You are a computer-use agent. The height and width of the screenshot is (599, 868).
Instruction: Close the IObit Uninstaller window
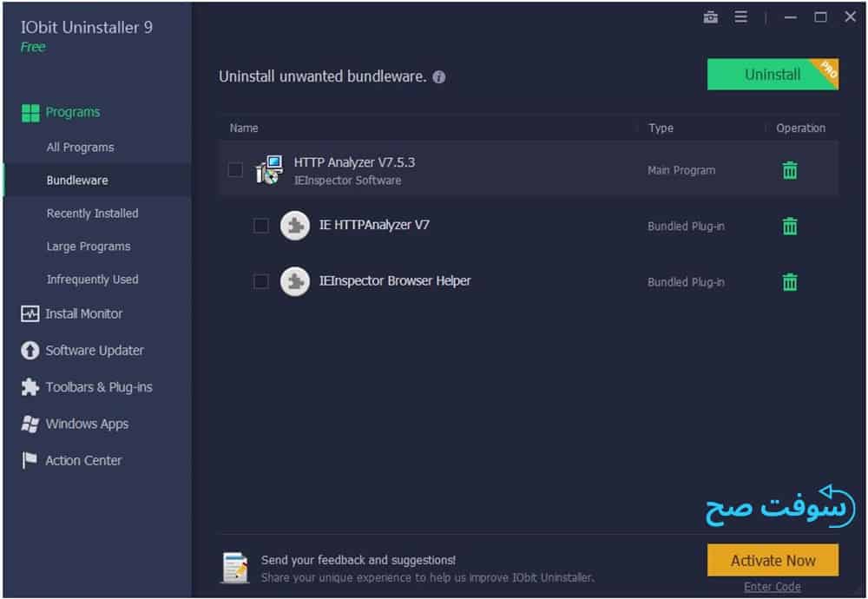pyautogui.click(x=851, y=17)
